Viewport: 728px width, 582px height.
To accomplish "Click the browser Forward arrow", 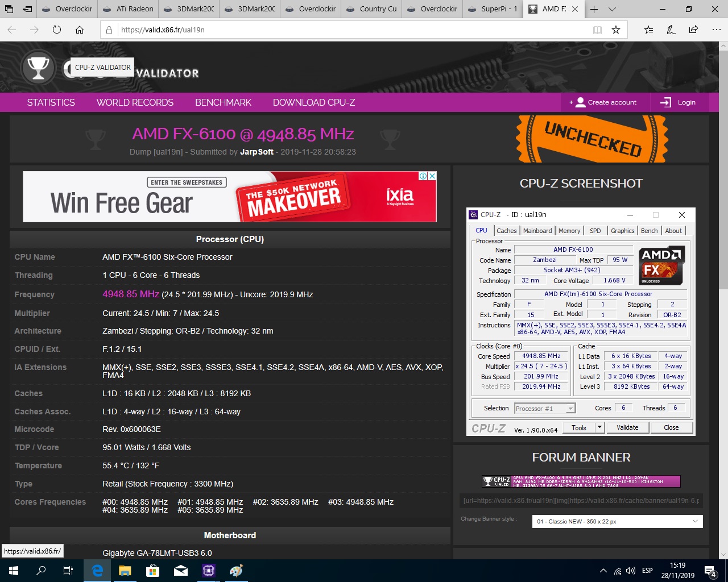I will [34, 30].
